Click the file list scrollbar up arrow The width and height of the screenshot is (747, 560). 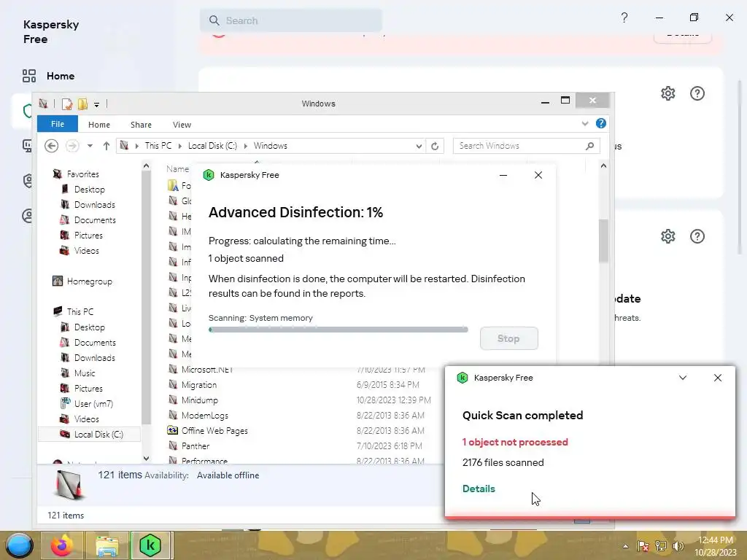pos(603,166)
